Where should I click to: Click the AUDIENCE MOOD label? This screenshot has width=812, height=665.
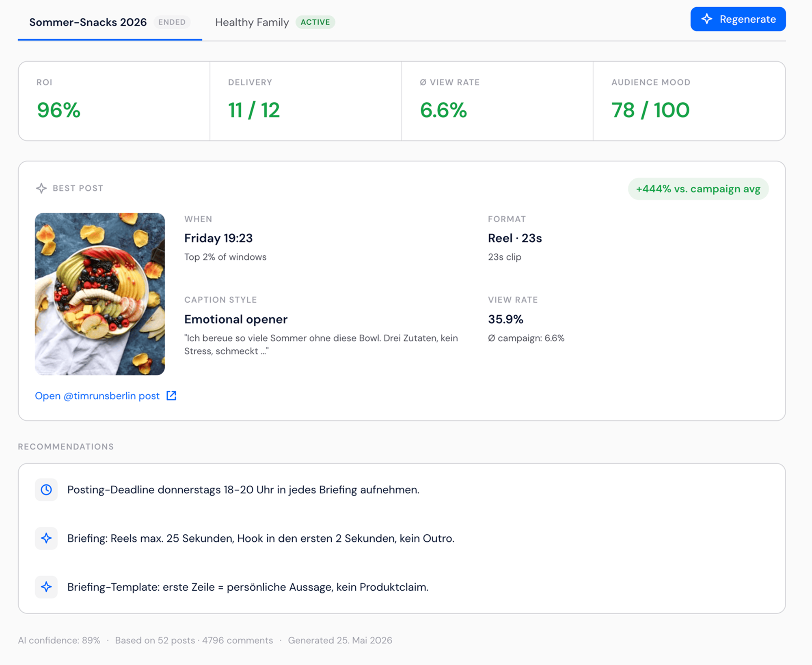point(651,82)
